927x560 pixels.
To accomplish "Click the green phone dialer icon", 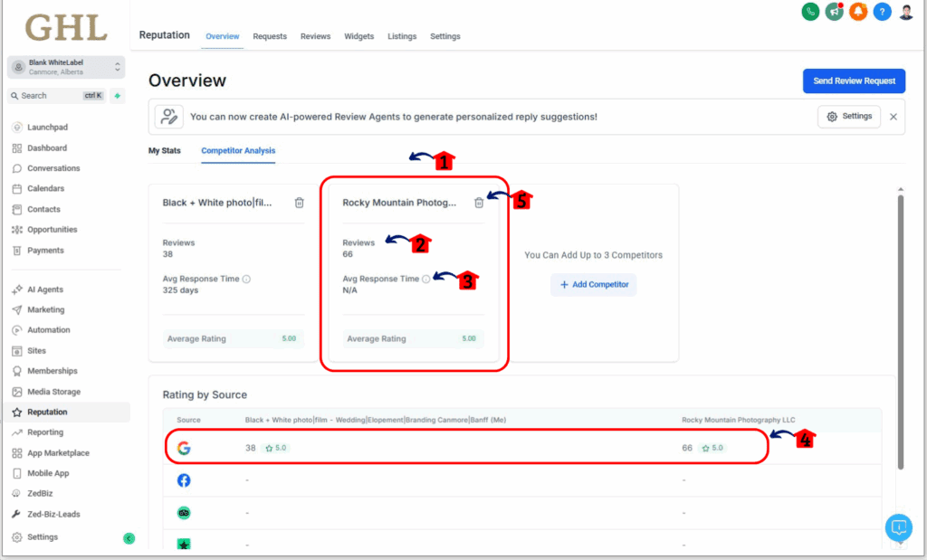I will click(810, 11).
